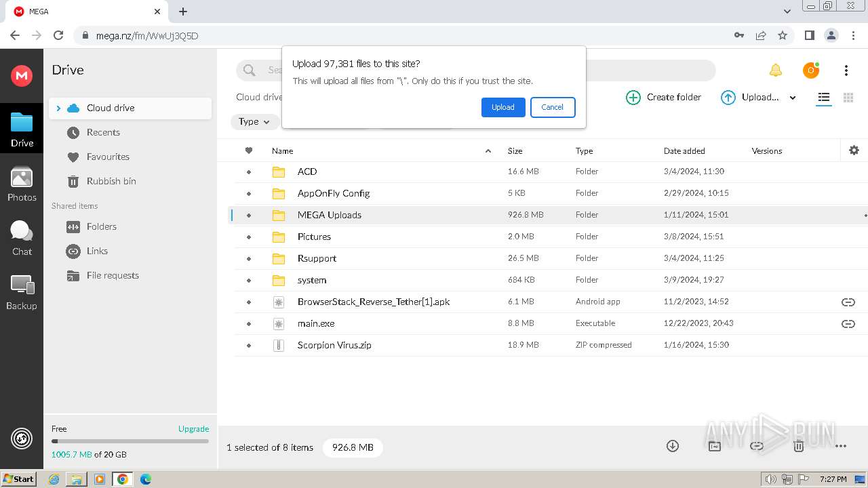Open browser password key icon
Image resolution: width=868 pixels, height=488 pixels.
[739, 35]
